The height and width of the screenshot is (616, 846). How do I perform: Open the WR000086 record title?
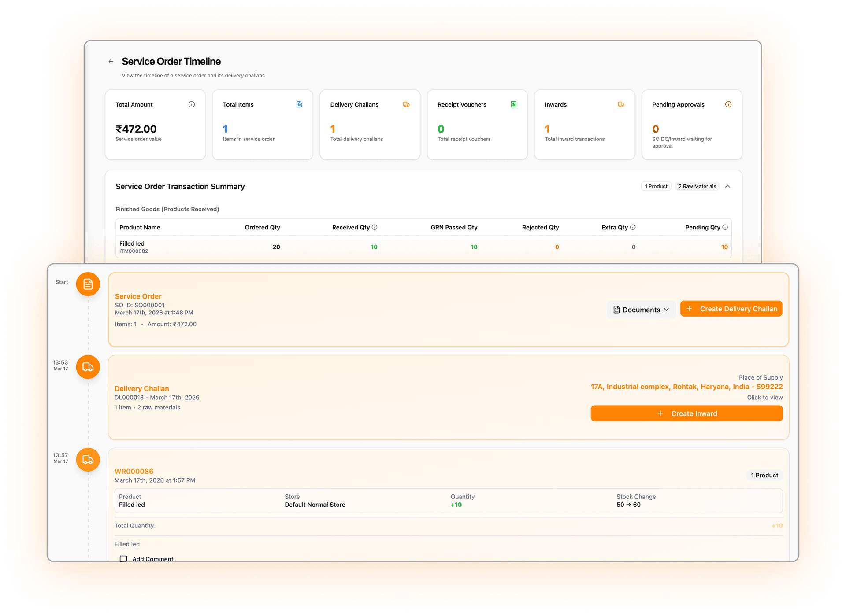click(x=134, y=471)
